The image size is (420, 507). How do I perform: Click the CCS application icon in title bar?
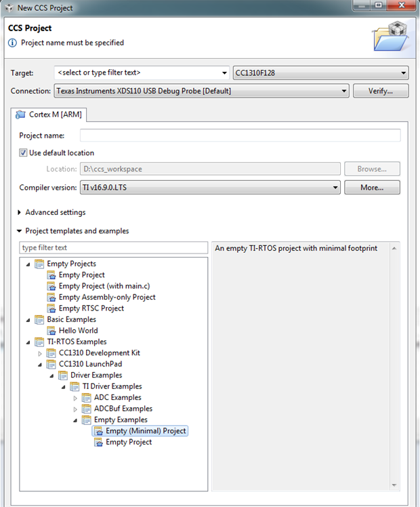[9, 7]
